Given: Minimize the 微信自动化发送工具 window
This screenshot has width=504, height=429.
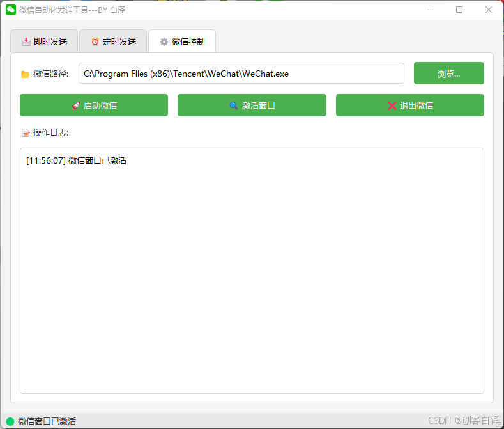Looking at the screenshot, I should 431,10.
